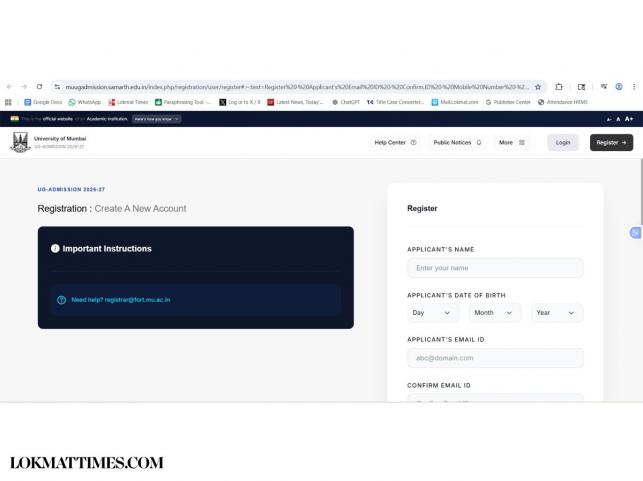Click the Login button
Screen dimensions: 643x481
tap(563, 143)
